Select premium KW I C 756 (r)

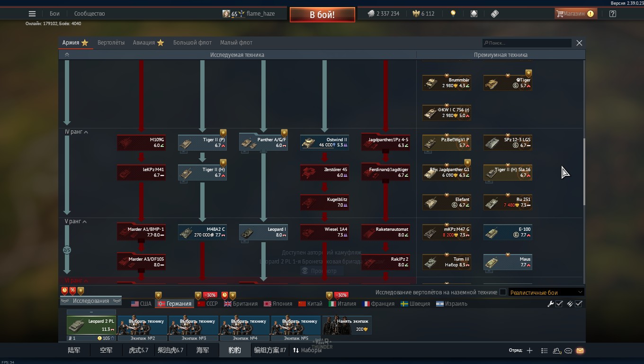coord(447,113)
